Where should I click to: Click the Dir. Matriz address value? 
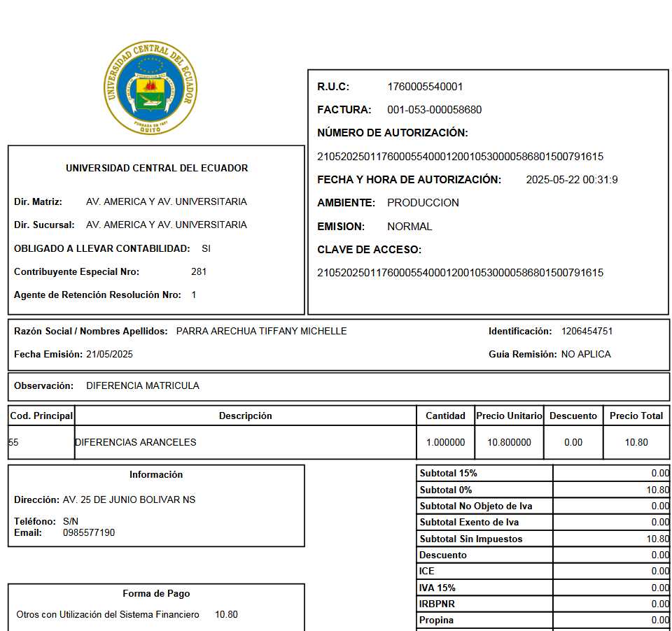tap(167, 201)
